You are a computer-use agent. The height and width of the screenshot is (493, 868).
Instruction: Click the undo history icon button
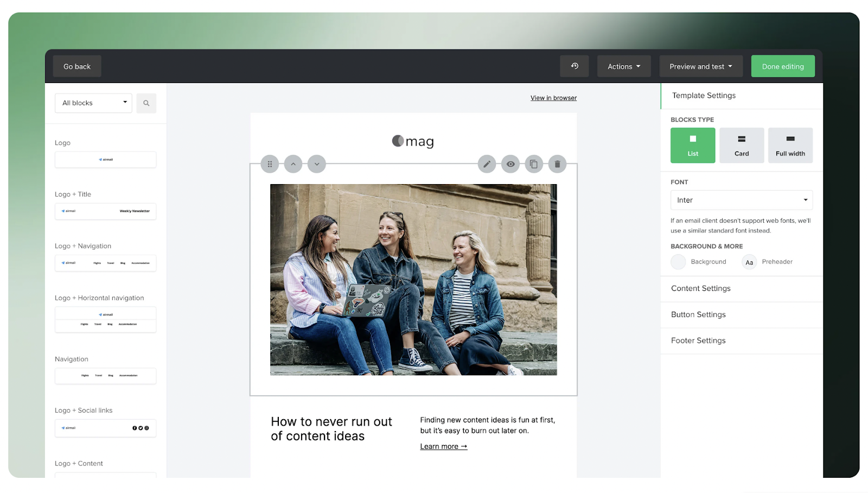point(575,66)
